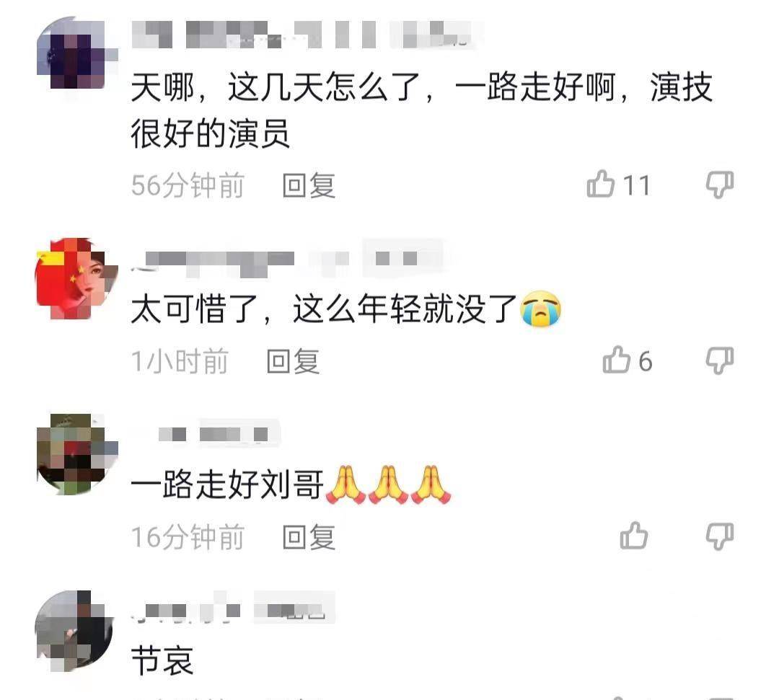
Task: Select the 节哀 comment text
Action: (x=162, y=660)
